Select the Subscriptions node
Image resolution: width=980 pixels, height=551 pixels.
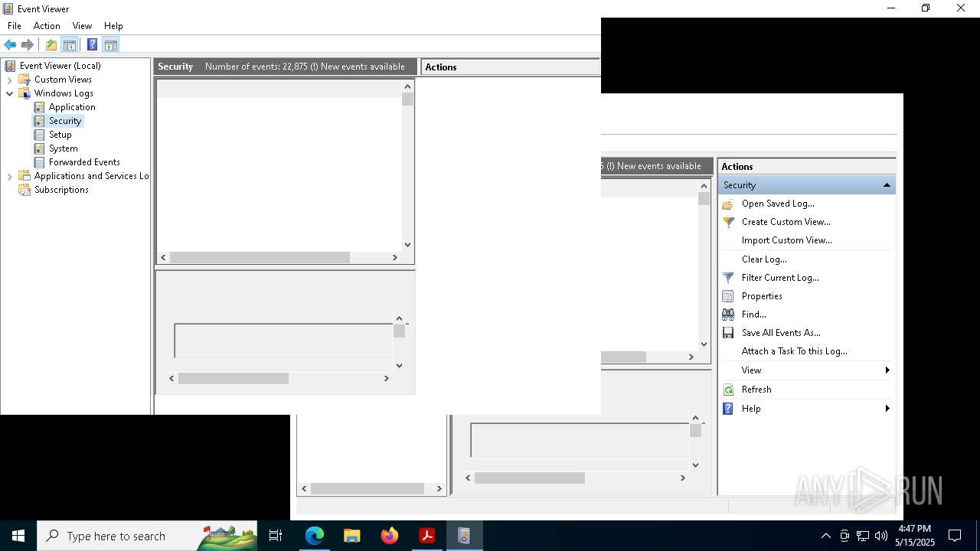[61, 190]
